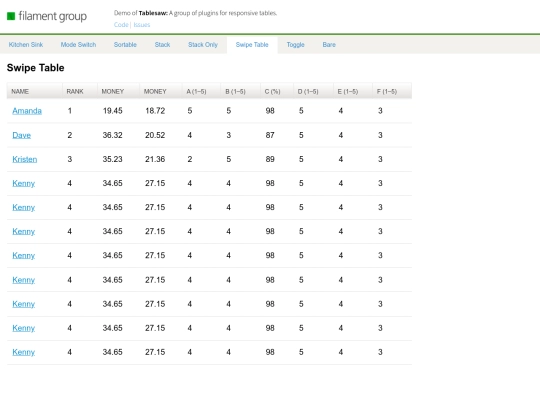Open Amanda's name link
This screenshot has height=405, width=540.
pos(27,111)
